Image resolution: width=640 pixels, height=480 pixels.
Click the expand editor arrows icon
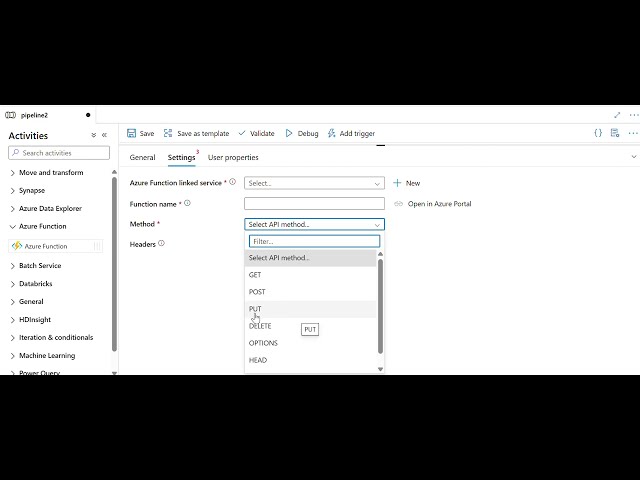617,115
